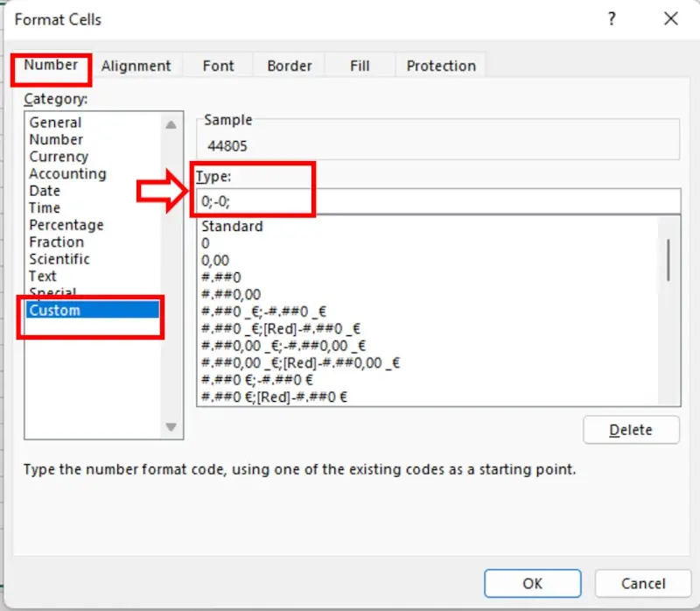The height and width of the screenshot is (611, 700).
Task: Close the Format Cells dialog
Action: click(671, 18)
